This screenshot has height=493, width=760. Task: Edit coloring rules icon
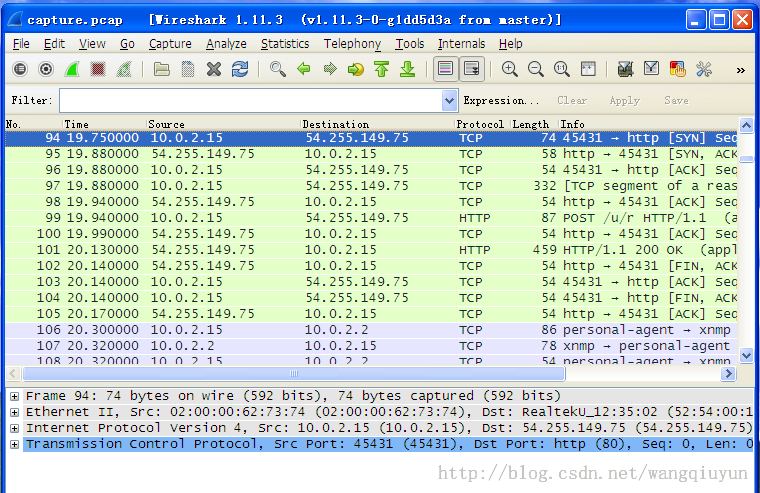click(x=677, y=69)
